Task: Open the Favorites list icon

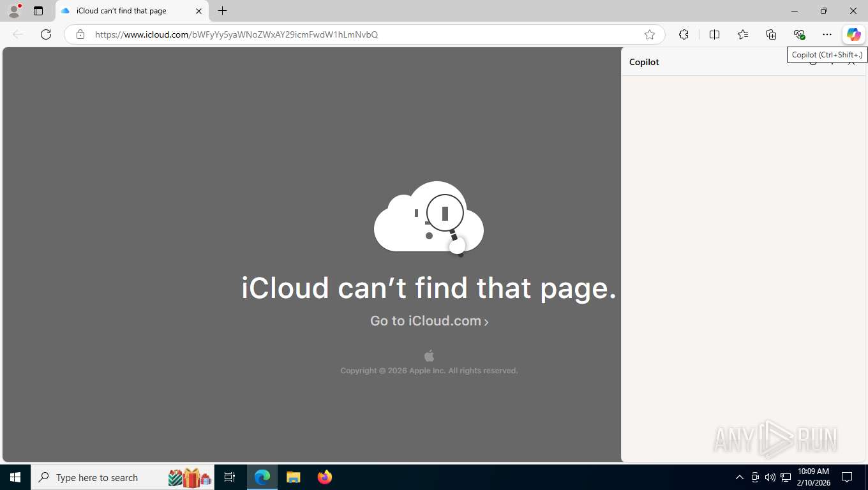Action: [743, 34]
